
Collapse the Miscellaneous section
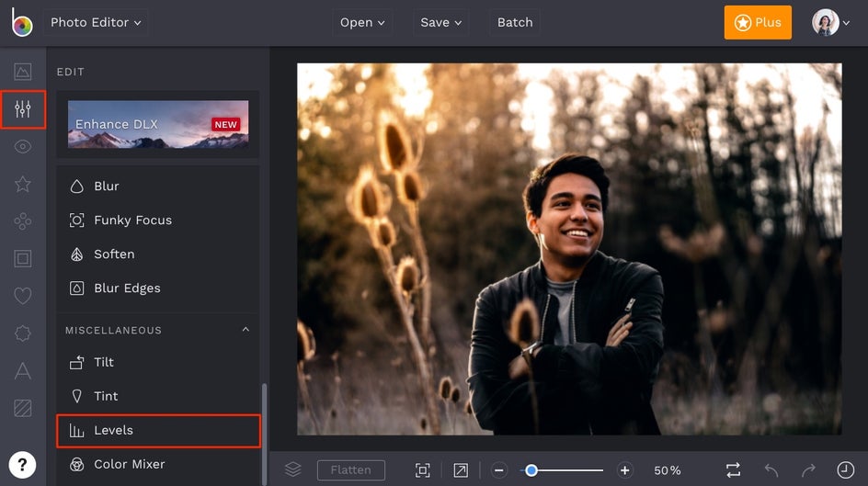click(x=246, y=330)
